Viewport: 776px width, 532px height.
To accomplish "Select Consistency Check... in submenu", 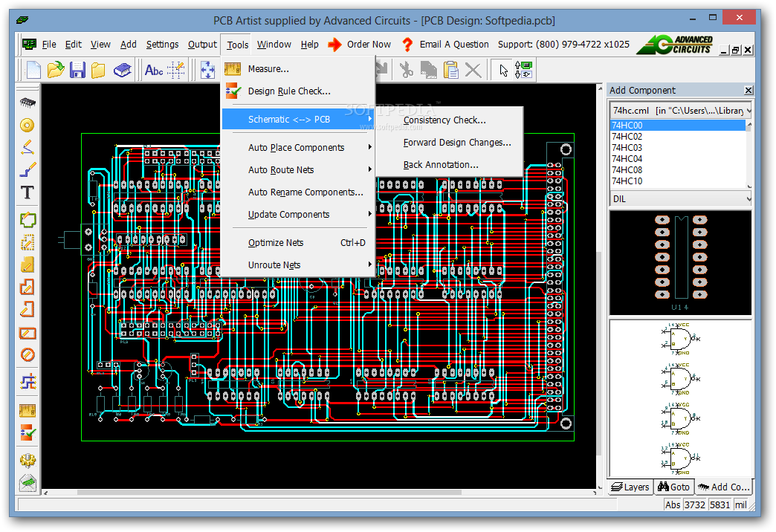I will click(x=450, y=120).
